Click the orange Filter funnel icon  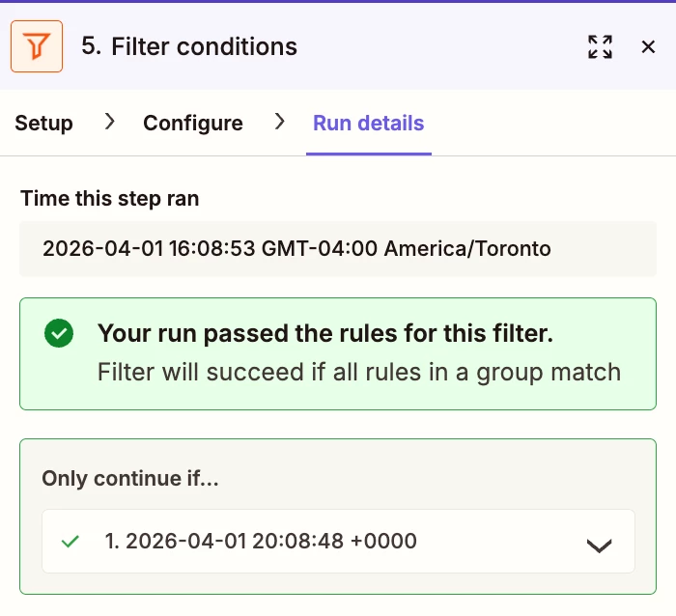pos(37,46)
